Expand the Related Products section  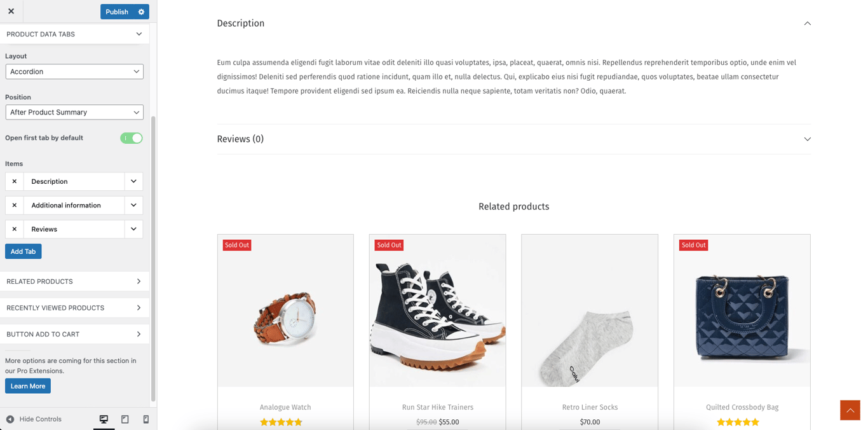[74, 281]
